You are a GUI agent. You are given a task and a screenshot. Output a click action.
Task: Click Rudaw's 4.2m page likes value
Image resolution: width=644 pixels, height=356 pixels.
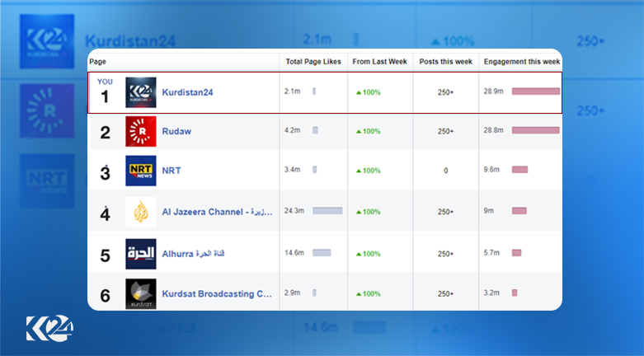click(x=292, y=130)
